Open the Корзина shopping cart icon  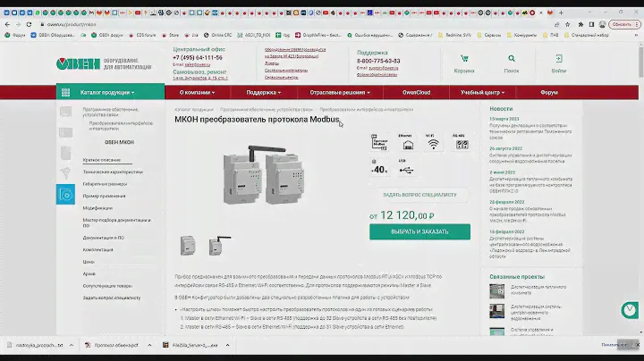coord(463,63)
